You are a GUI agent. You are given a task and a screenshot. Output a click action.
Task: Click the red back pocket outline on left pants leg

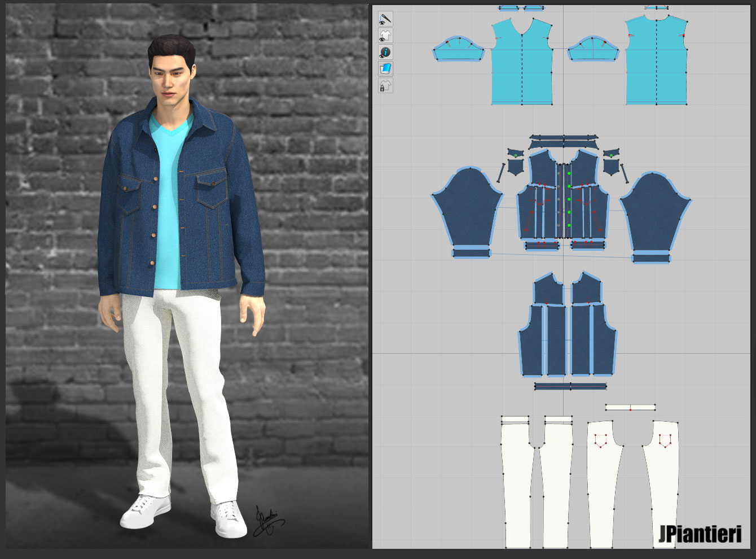[601, 440]
